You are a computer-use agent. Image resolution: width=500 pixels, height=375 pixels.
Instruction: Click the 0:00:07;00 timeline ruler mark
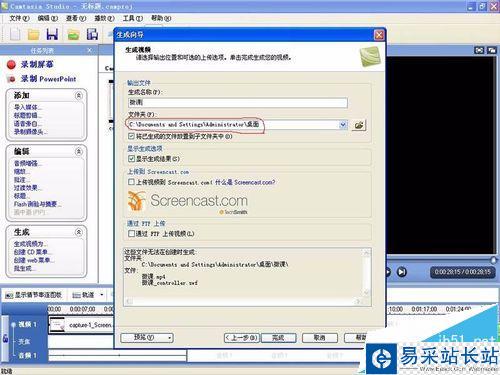coord(82,309)
